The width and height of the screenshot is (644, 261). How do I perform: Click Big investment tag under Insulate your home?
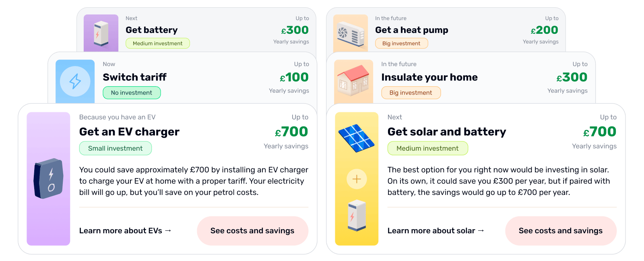[x=411, y=93]
